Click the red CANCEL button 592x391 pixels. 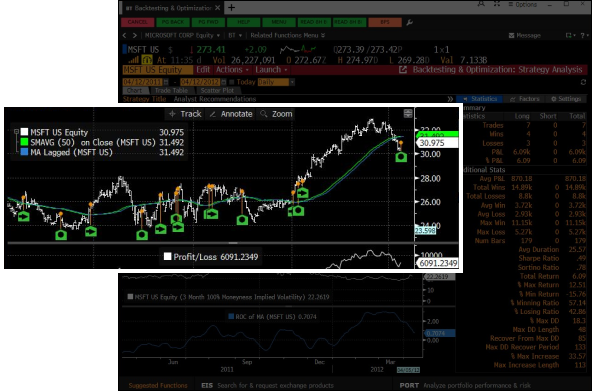(137, 22)
